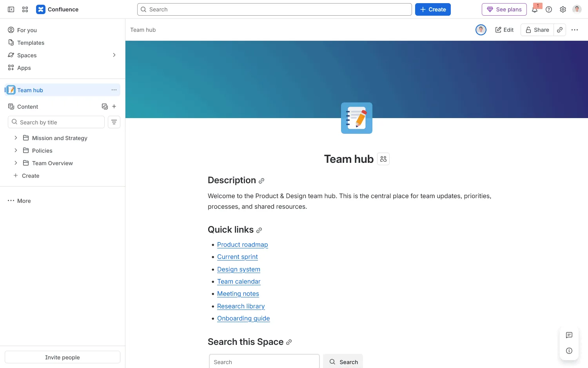This screenshot has height=368, width=588.
Task: Click the Team hub breadcrumb
Action: (143, 30)
